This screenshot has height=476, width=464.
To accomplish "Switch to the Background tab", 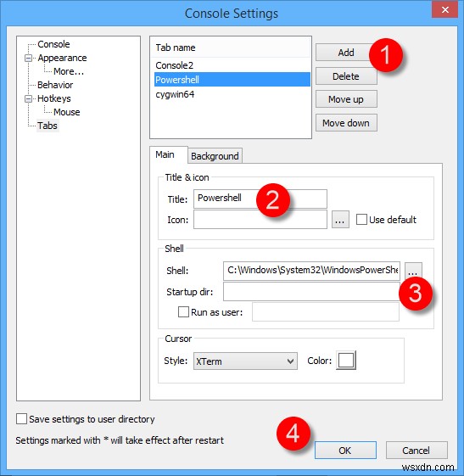I will (x=215, y=156).
